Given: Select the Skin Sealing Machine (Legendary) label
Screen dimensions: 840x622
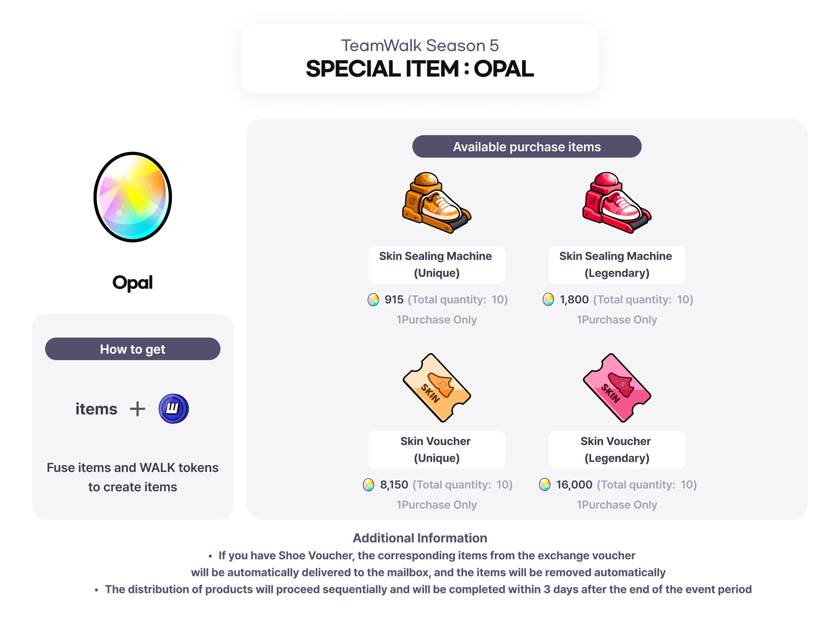Looking at the screenshot, I should [616, 265].
